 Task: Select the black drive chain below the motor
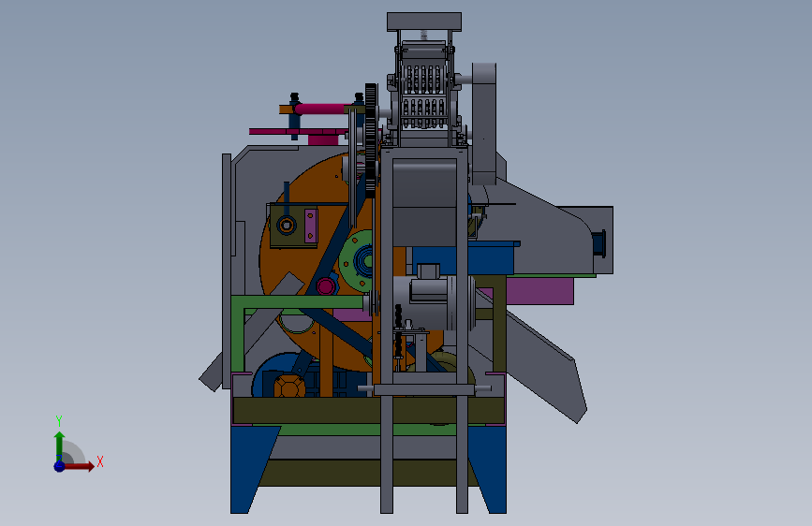(398, 331)
